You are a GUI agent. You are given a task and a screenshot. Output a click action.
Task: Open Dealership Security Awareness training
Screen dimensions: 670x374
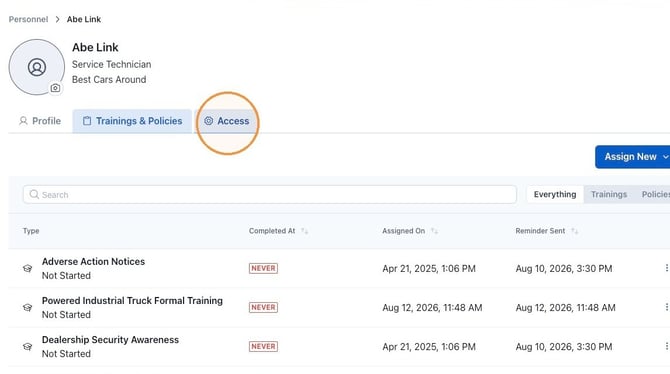110,340
